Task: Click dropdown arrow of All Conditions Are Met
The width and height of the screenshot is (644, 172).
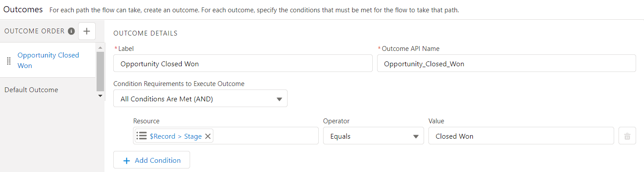Action: (279, 99)
